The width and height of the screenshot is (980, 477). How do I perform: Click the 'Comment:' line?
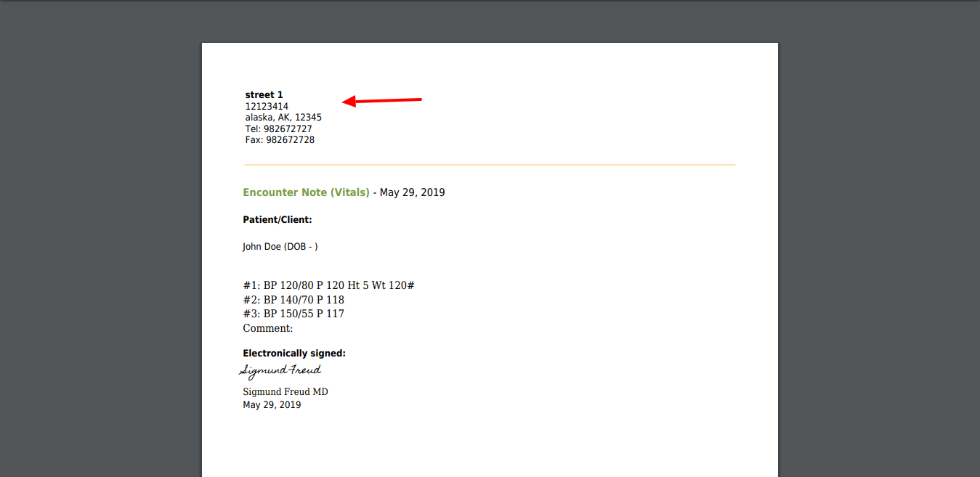click(267, 328)
